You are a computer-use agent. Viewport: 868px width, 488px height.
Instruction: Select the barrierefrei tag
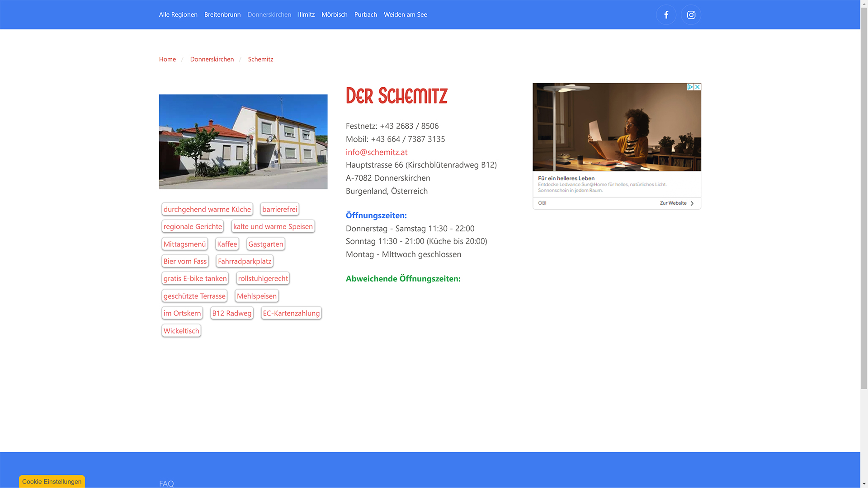279,209
